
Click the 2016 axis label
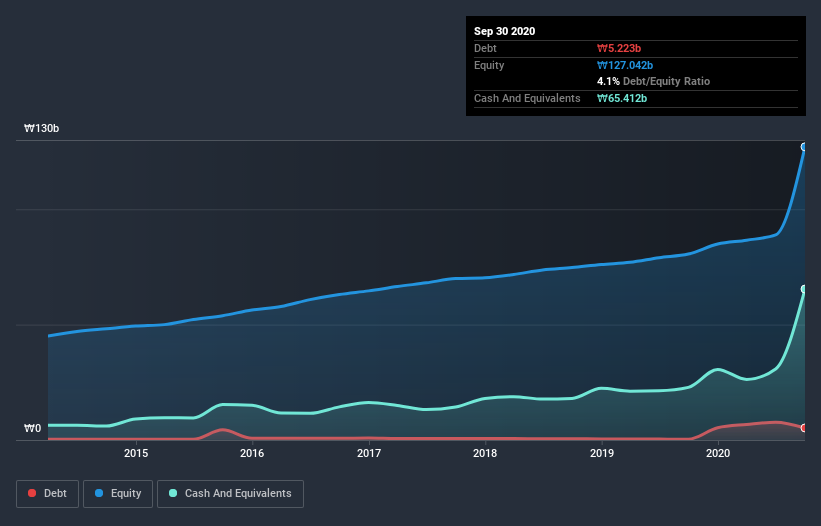click(252, 453)
